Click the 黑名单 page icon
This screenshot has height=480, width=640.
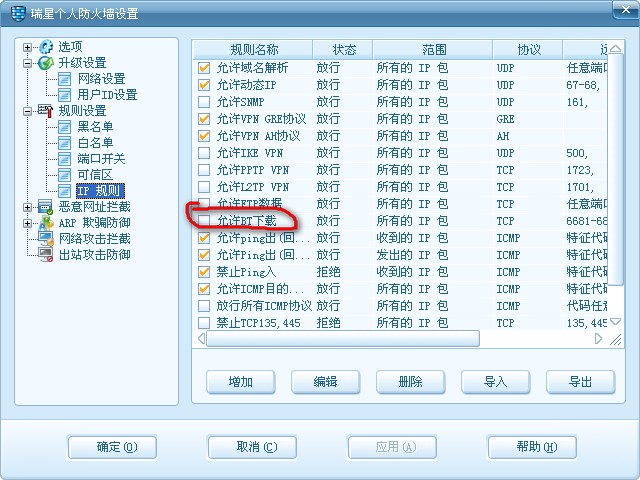[x=64, y=127]
